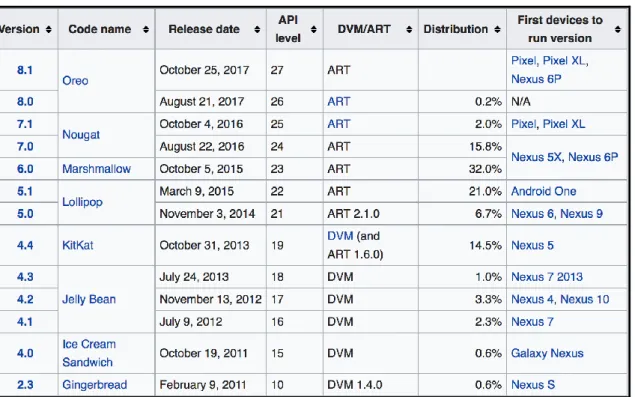Open the version 4.2 link
This screenshot has width=635, height=397.
[25, 299]
